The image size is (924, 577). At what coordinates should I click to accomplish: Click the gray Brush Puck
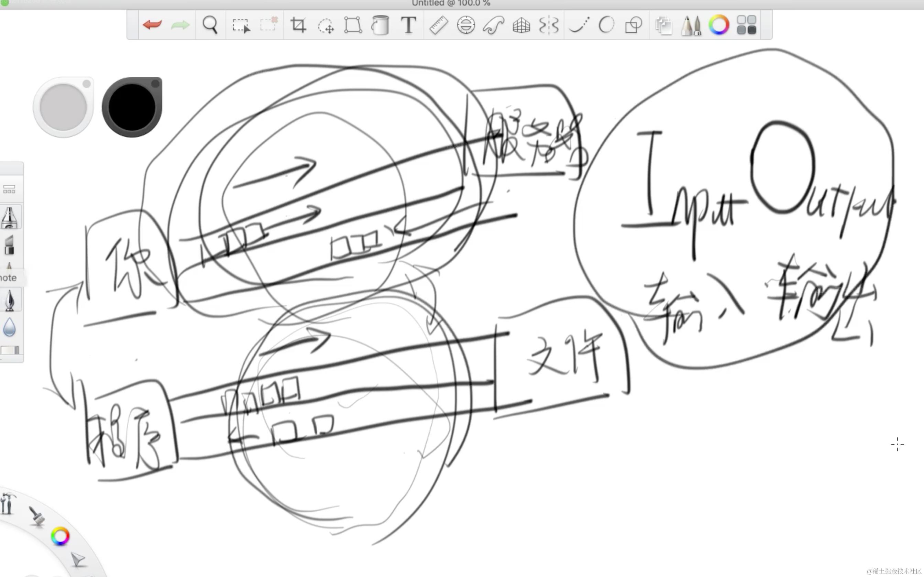(63, 107)
